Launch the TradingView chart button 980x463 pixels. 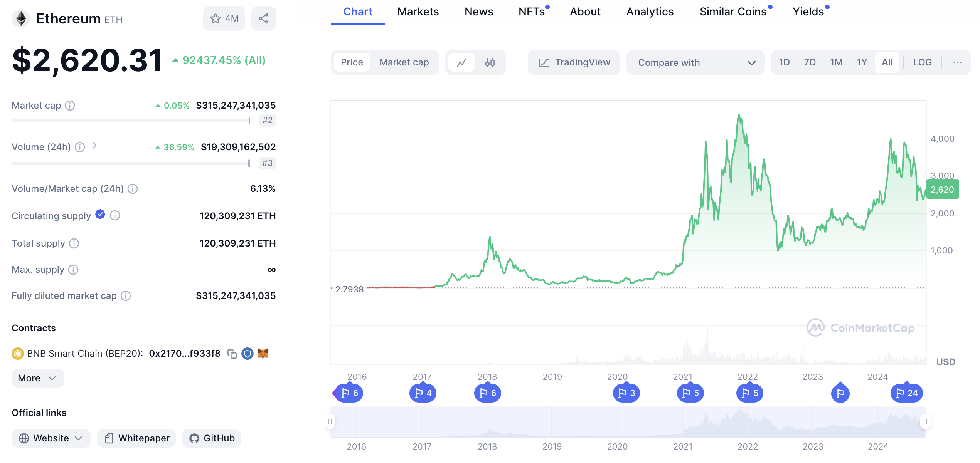point(574,62)
